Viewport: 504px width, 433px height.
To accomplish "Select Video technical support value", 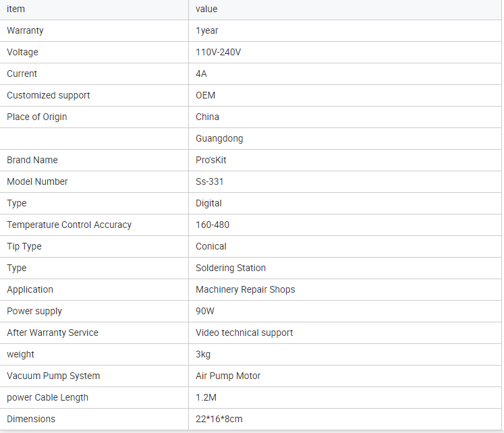I will [x=244, y=333].
